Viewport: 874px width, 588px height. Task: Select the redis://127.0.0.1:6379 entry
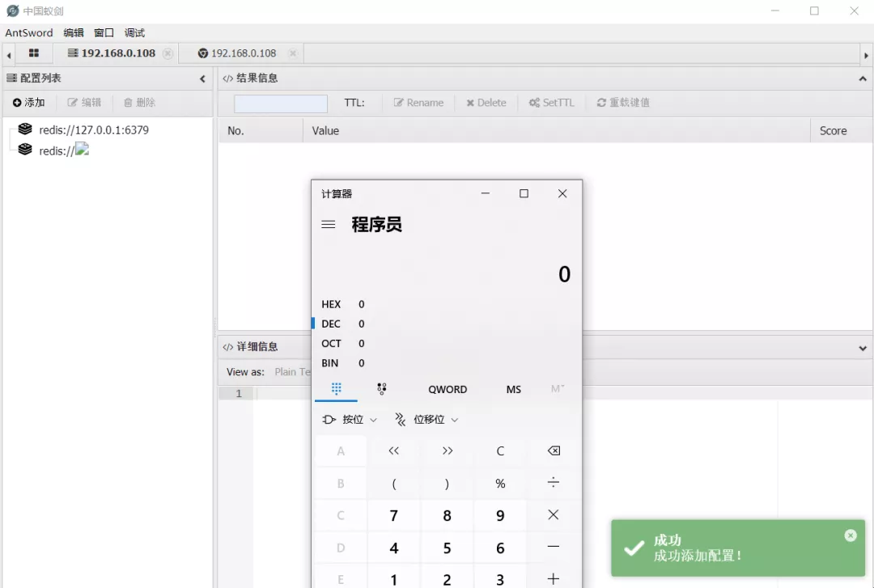click(x=94, y=130)
